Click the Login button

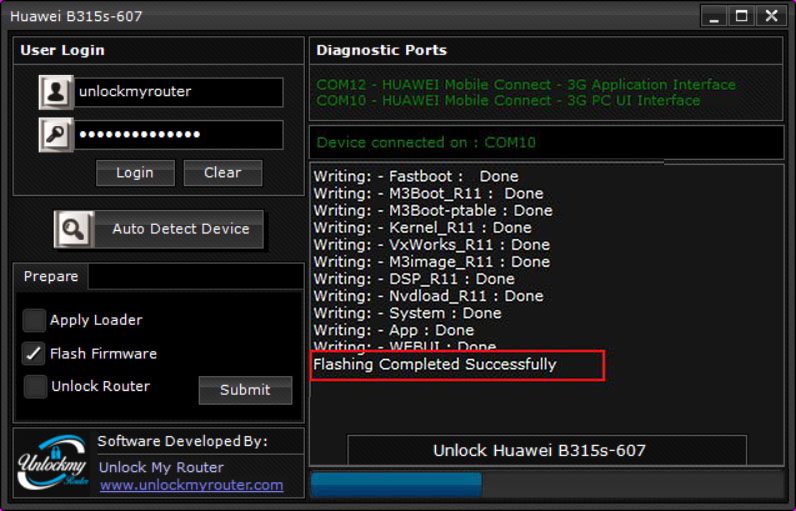click(135, 173)
